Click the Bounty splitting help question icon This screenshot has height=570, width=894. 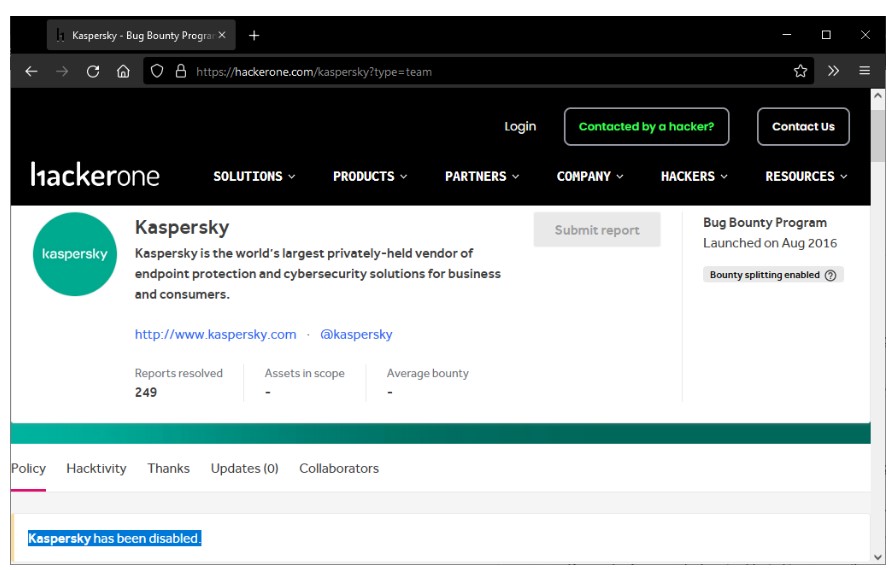(831, 275)
